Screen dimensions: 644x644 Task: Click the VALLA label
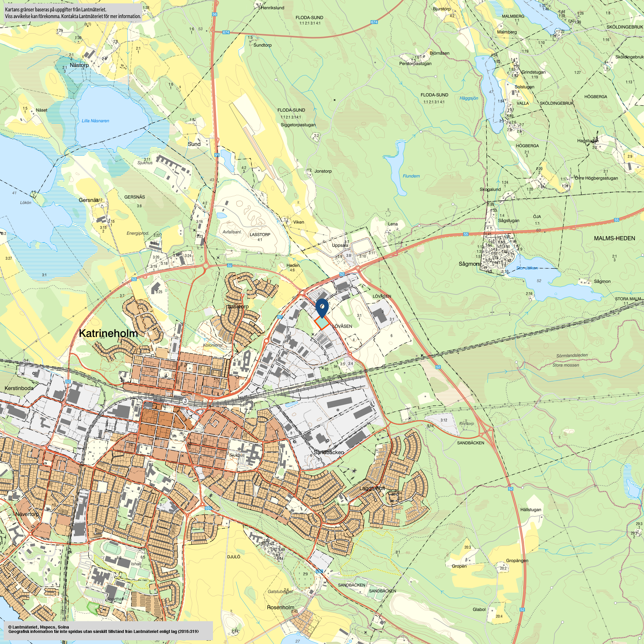pos(523,103)
